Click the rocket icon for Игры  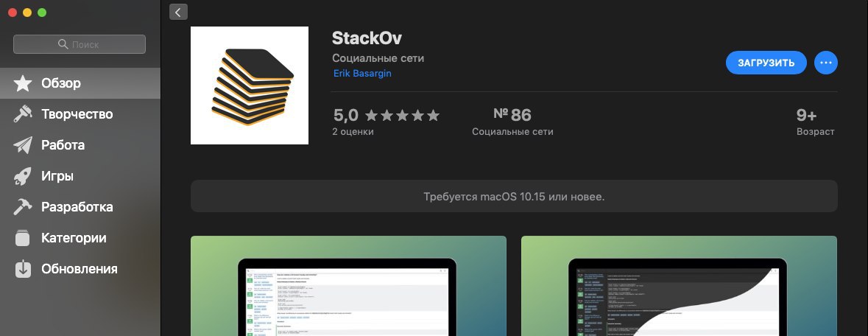point(23,176)
